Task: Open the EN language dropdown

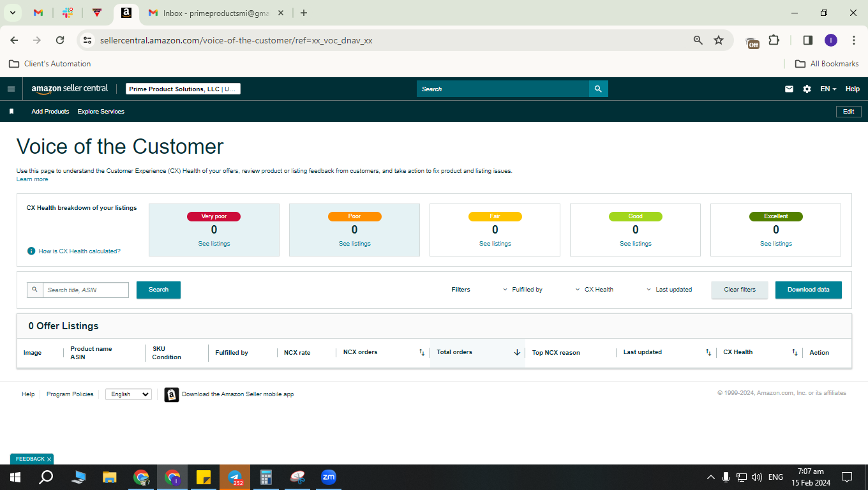Action: click(x=828, y=89)
